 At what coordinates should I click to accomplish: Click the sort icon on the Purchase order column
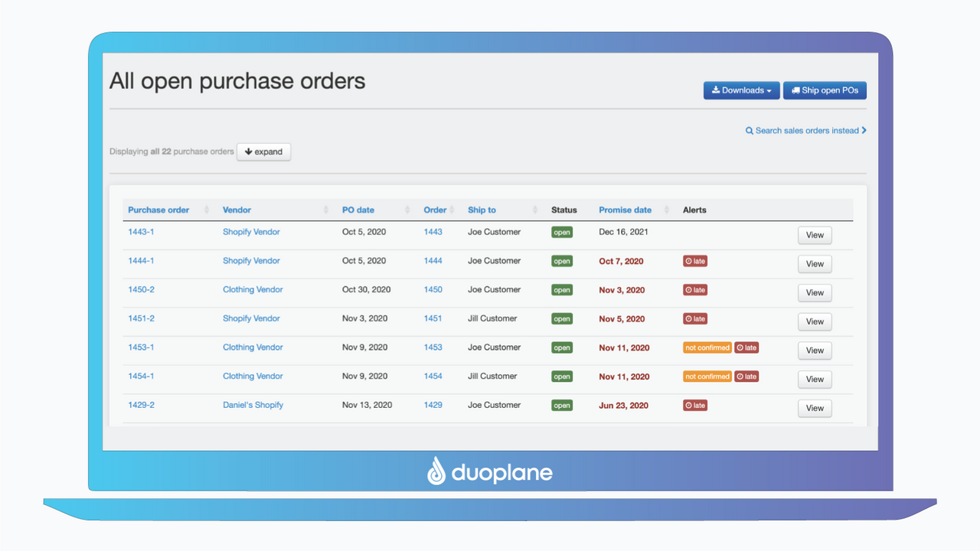point(206,209)
